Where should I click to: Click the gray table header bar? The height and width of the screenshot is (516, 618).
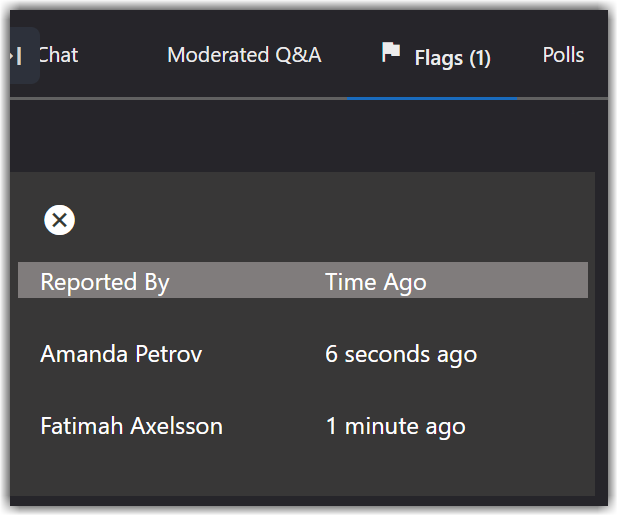pyautogui.click(x=303, y=280)
